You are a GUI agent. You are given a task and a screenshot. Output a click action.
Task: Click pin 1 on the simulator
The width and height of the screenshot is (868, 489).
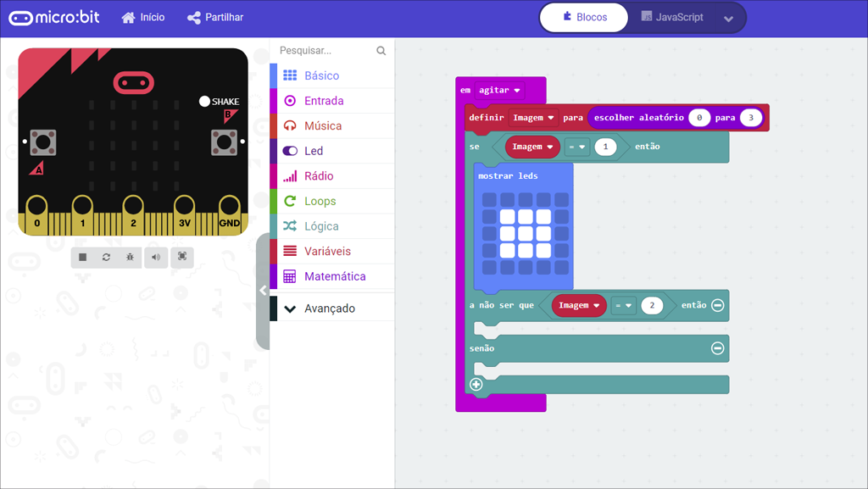pyautogui.click(x=82, y=214)
